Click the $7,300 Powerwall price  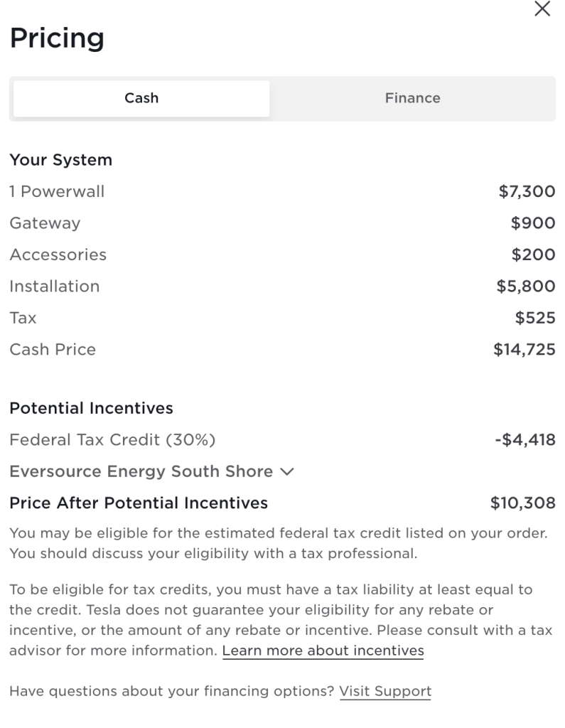point(527,191)
